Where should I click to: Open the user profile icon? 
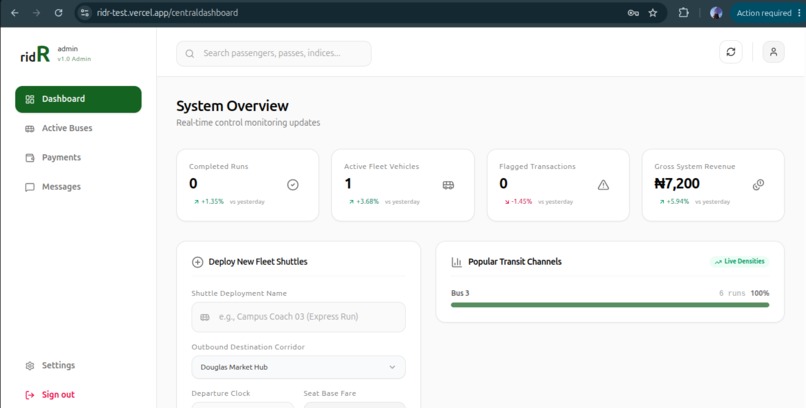tap(773, 52)
